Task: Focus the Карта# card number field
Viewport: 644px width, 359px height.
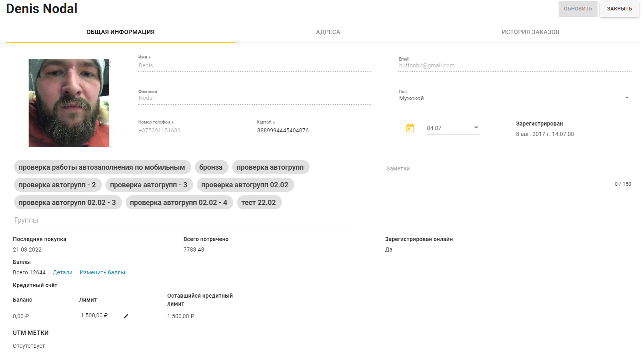Action: pos(315,130)
